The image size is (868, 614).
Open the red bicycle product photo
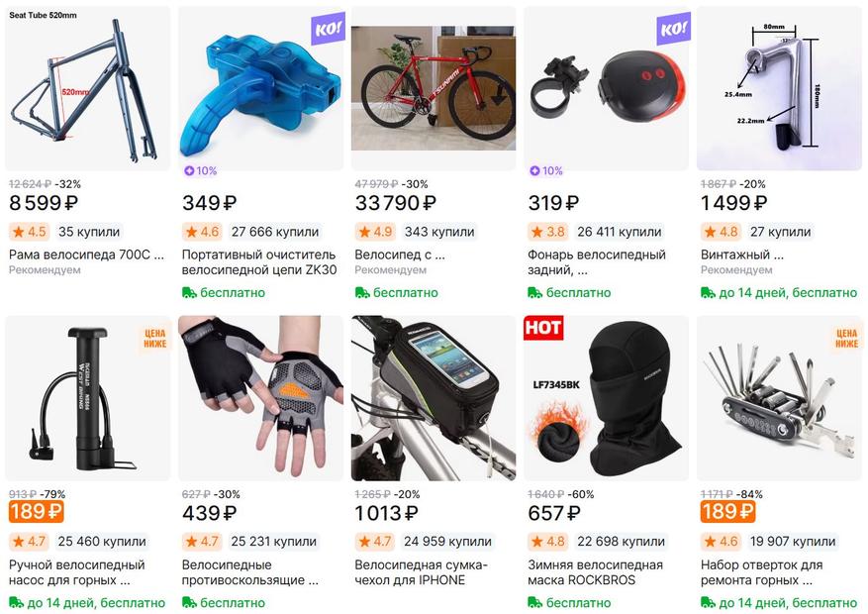click(434, 88)
